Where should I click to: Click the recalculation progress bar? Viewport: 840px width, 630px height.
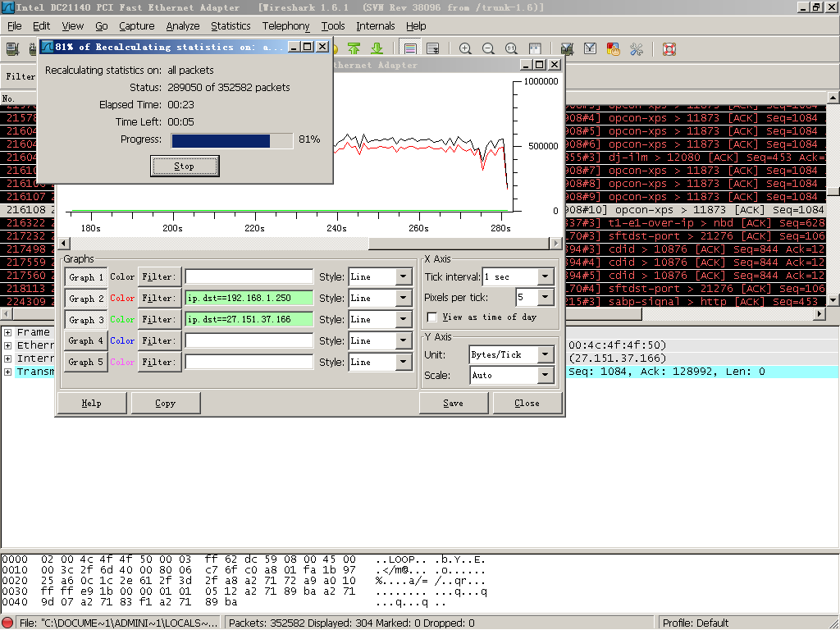232,141
